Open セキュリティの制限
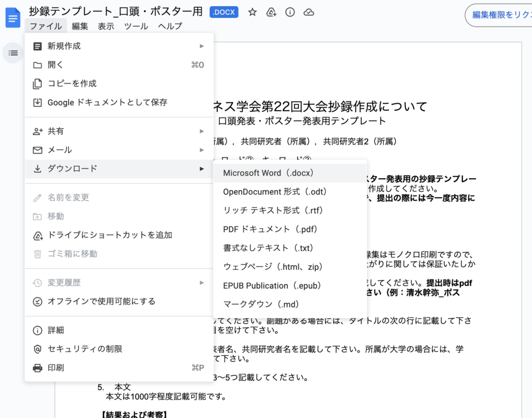The width and height of the screenshot is (532, 418). 119,349
